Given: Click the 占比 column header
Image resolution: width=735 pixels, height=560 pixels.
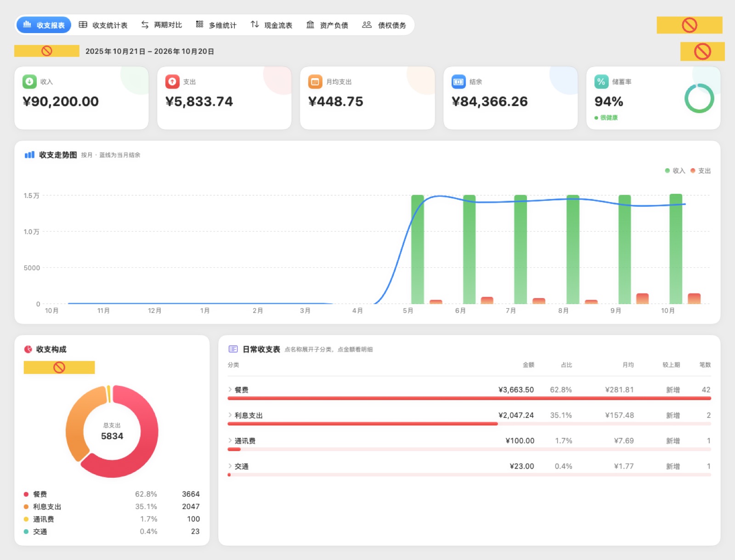Looking at the screenshot, I should 566,365.
